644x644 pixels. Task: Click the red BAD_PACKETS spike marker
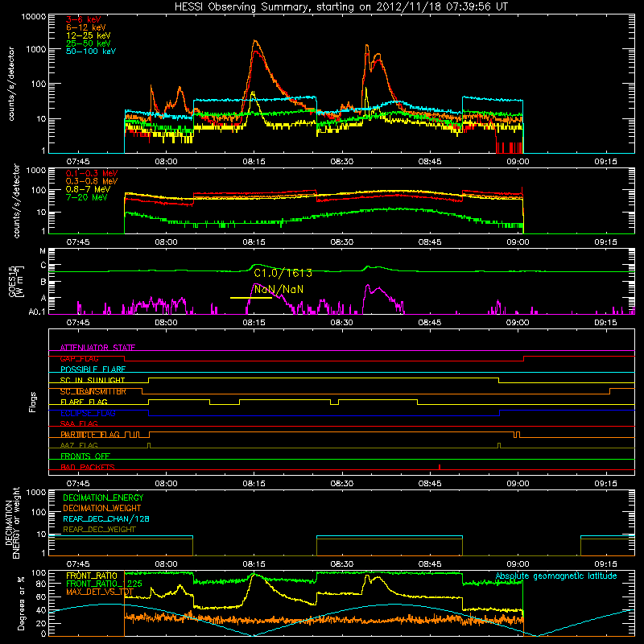coord(440,467)
